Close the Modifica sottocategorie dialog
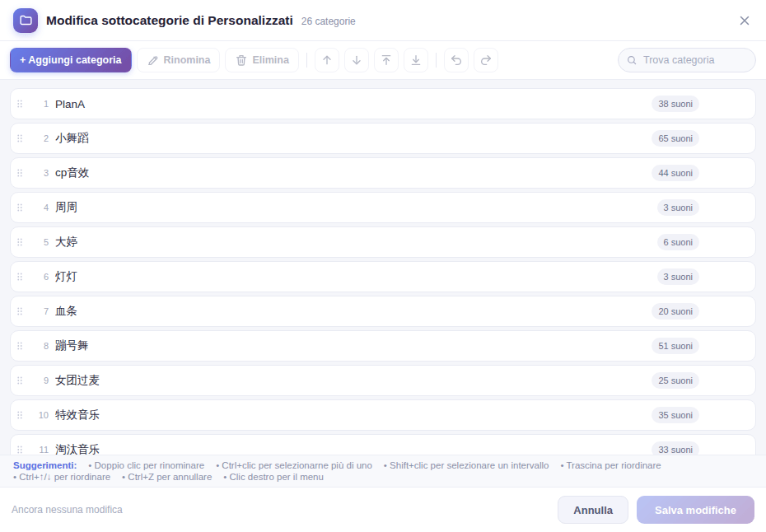Viewport: 766px width, 532px height. point(744,21)
